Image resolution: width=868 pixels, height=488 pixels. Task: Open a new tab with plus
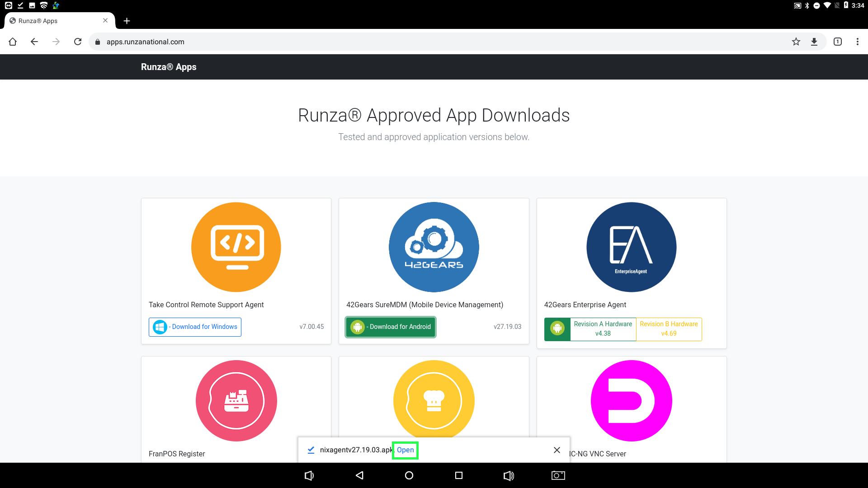127,21
